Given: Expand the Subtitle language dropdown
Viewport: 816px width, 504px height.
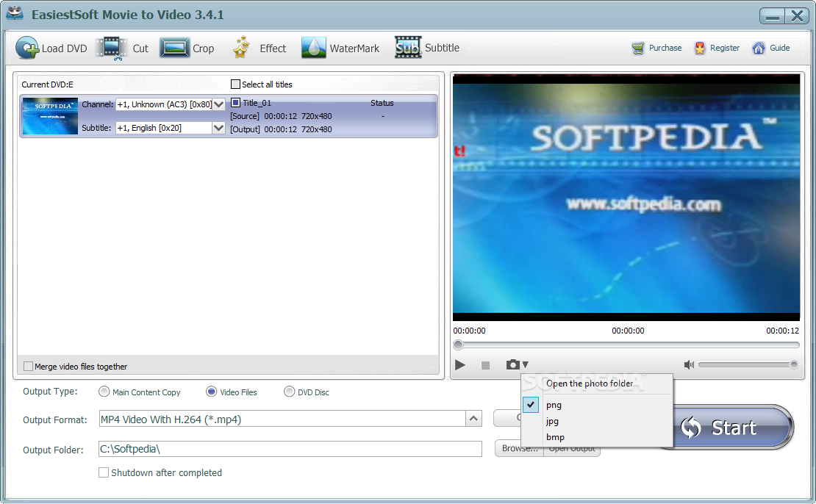Looking at the screenshot, I should pyautogui.click(x=218, y=128).
